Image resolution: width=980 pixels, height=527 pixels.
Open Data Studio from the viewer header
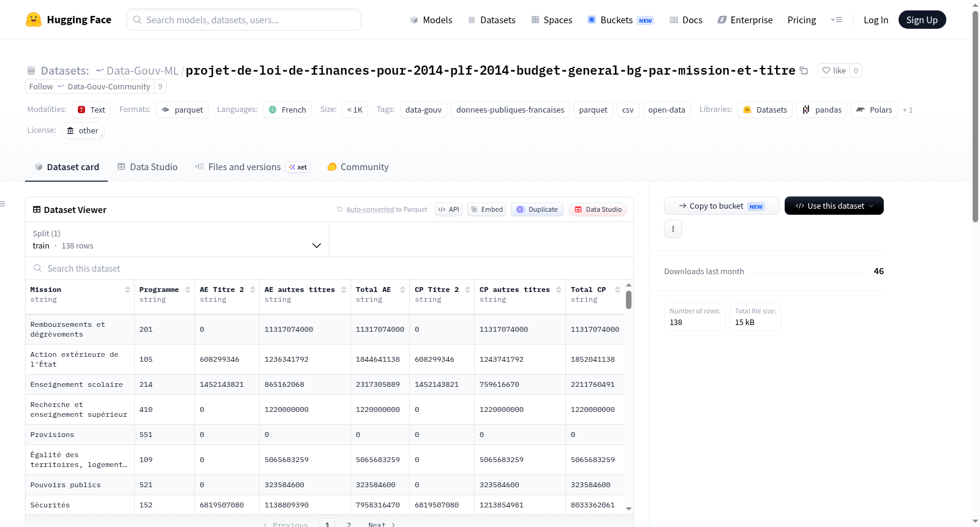[598, 209]
